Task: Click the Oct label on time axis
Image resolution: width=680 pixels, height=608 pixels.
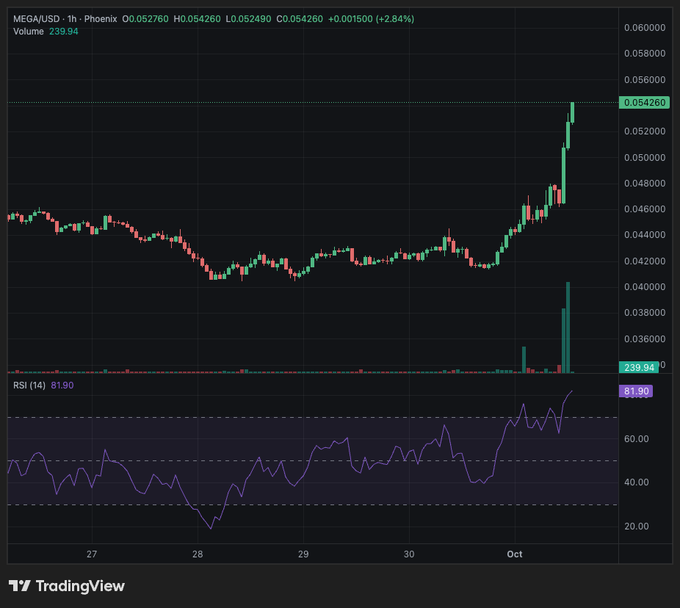Action: pyautogui.click(x=515, y=554)
